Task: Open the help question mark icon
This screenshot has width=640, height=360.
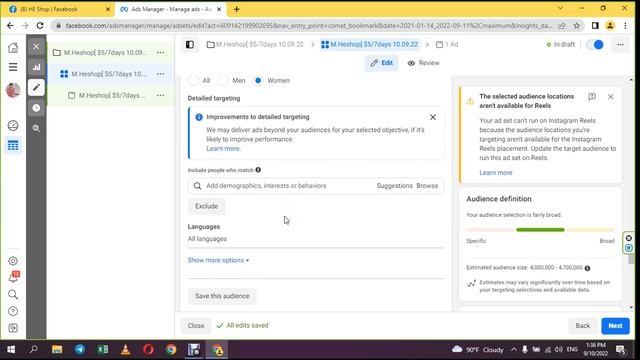Action: point(13,311)
